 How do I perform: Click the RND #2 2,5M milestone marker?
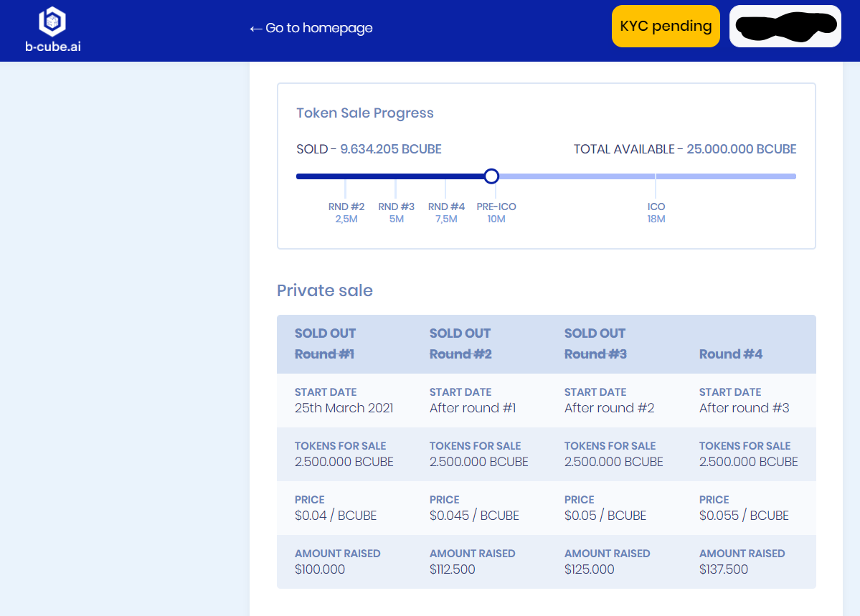[346, 212]
